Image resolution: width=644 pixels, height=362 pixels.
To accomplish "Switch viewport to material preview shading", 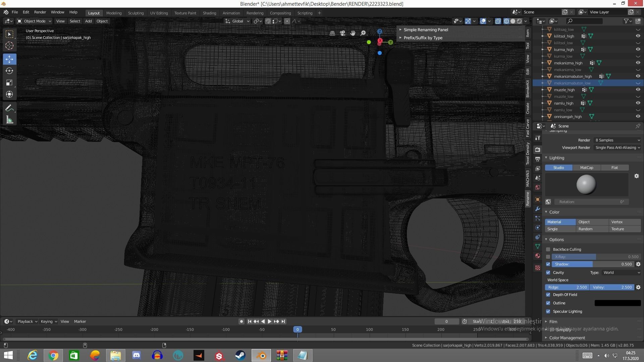I will [x=519, y=21].
